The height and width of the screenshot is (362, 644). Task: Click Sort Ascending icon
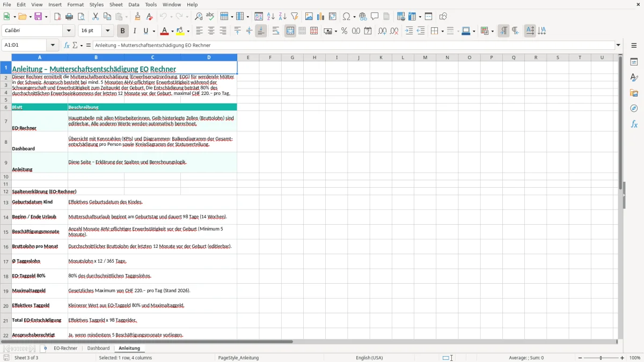tap(271, 17)
